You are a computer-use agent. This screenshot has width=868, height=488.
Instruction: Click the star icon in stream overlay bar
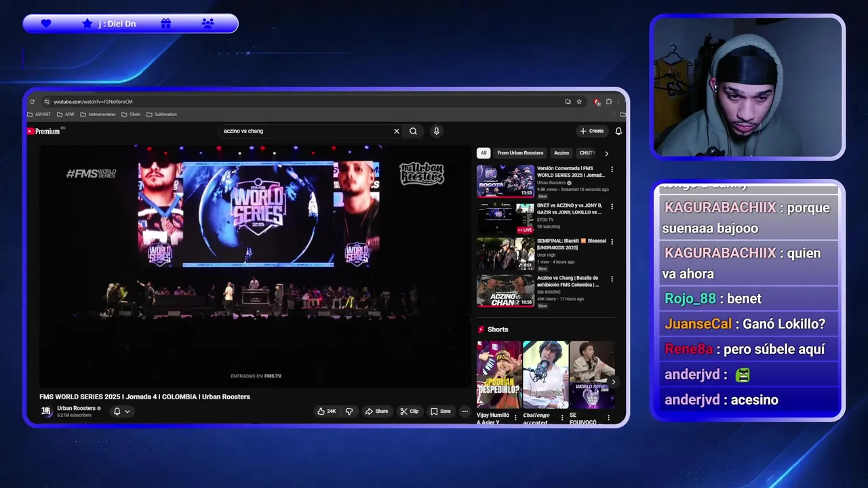click(87, 24)
